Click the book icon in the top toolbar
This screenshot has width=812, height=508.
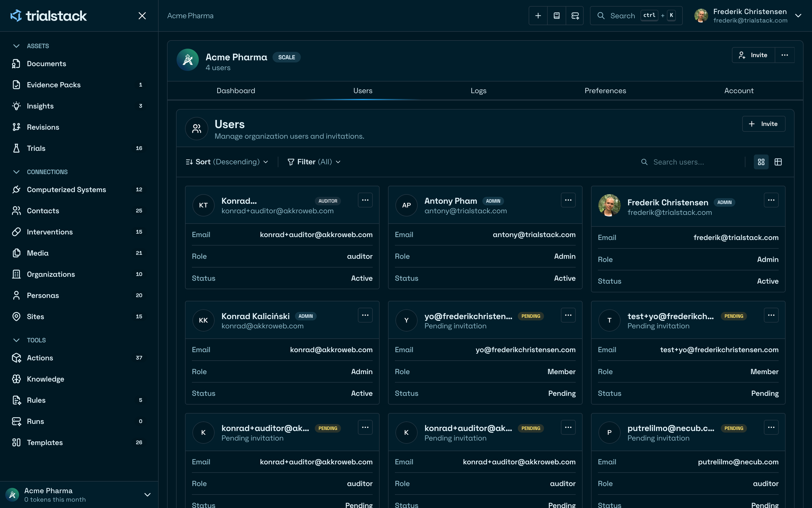point(556,16)
